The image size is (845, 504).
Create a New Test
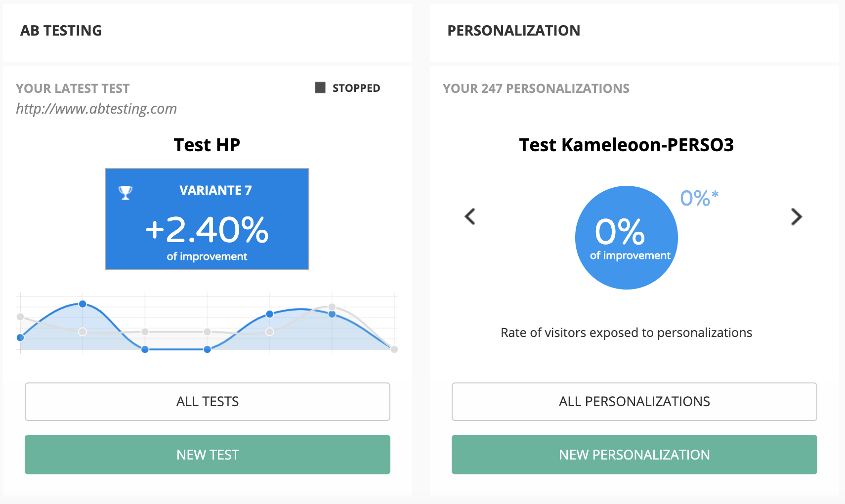(208, 455)
